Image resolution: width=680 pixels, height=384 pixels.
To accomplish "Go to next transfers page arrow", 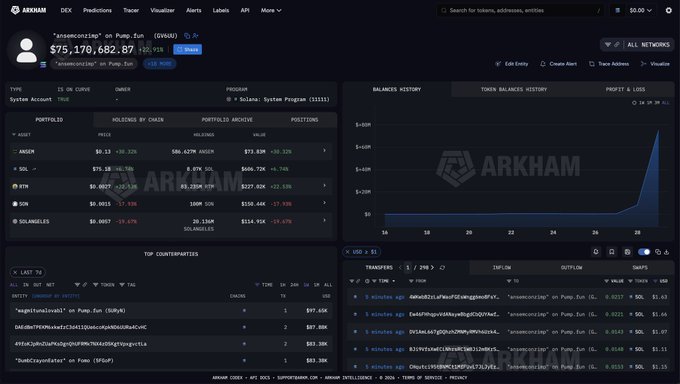I will pos(432,268).
